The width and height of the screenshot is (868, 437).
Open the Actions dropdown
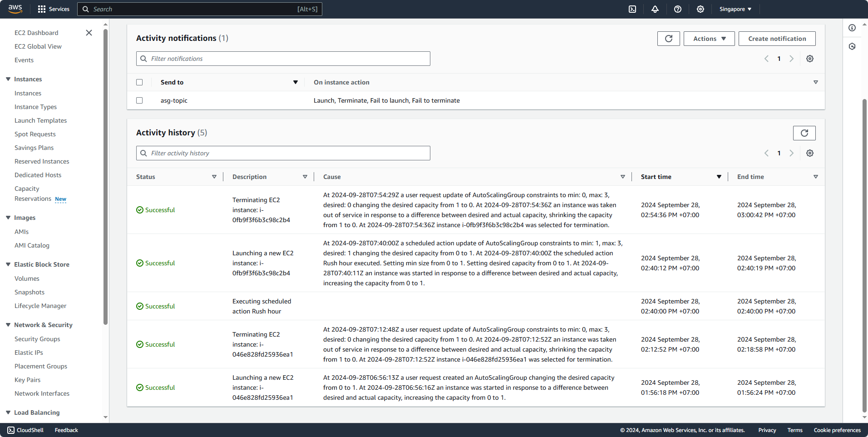click(709, 38)
